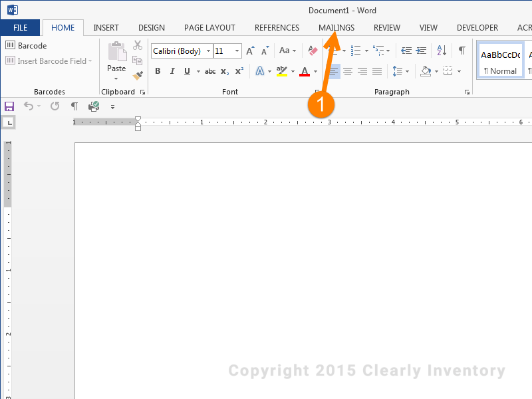Toggle Bold formatting
This screenshot has width=532, height=399.
click(x=158, y=71)
